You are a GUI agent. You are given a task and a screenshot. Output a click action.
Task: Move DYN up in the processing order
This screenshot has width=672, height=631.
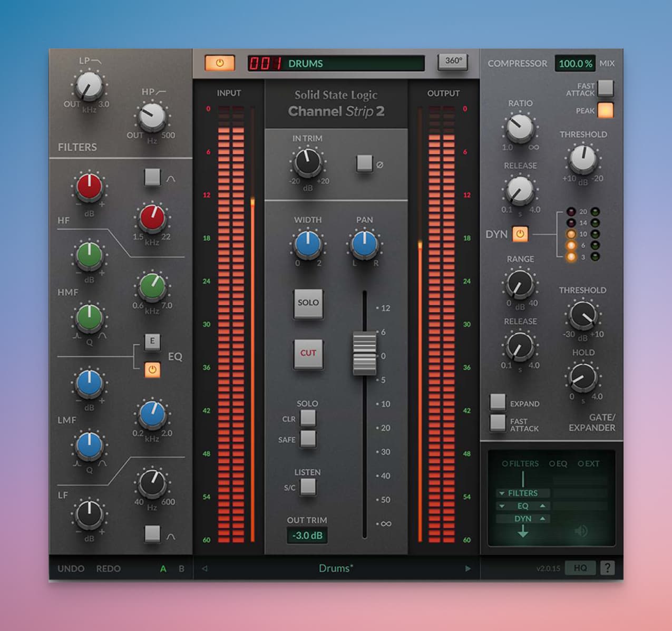[542, 519]
